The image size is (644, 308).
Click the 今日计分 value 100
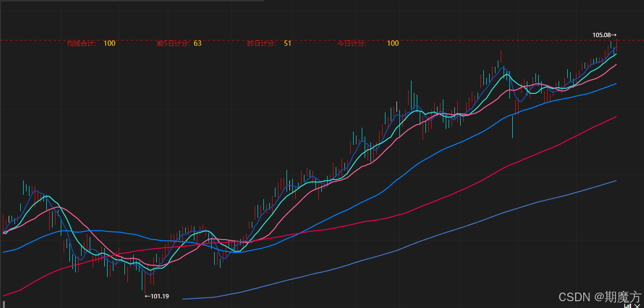tap(393, 43)
